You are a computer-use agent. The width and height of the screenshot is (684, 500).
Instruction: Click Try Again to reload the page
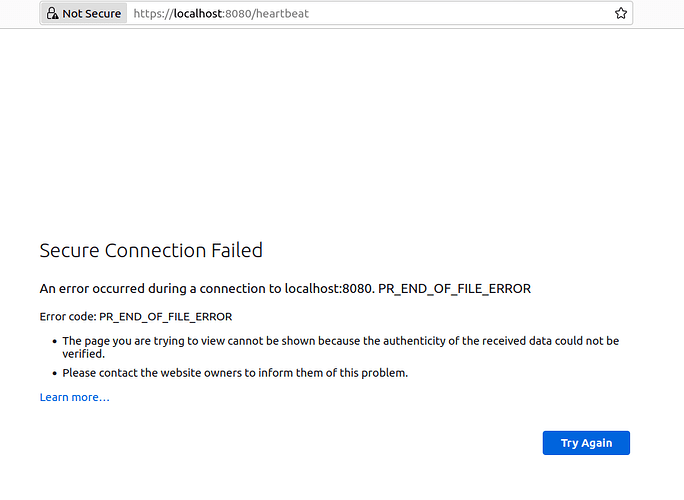click(586, 443)
